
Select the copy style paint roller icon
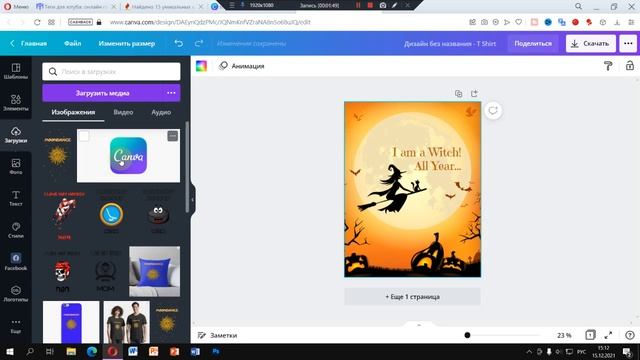608,66
